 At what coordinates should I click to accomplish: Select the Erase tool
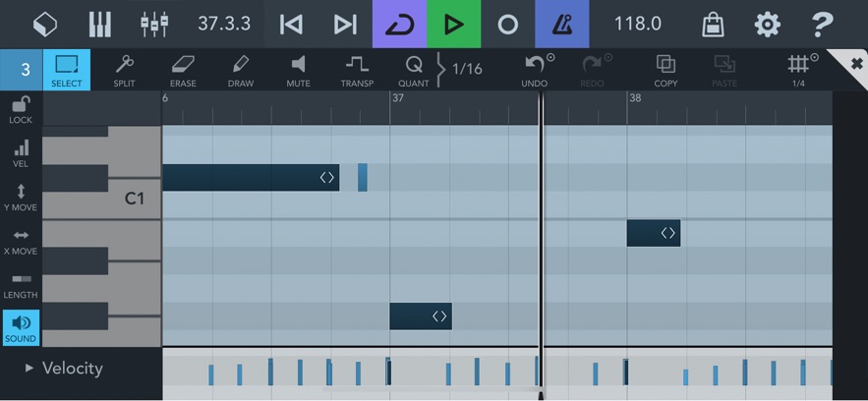183,70
